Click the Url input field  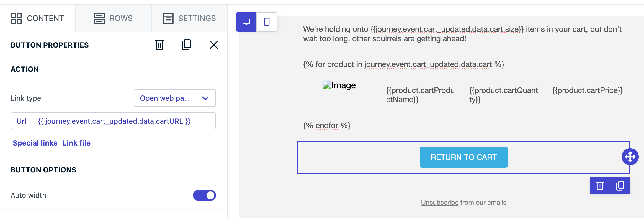point(124,121)
